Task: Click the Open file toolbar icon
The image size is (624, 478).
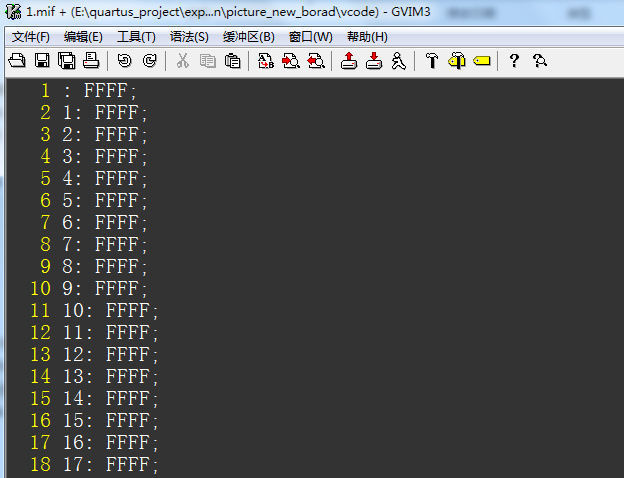Action: tap(17, 61)
